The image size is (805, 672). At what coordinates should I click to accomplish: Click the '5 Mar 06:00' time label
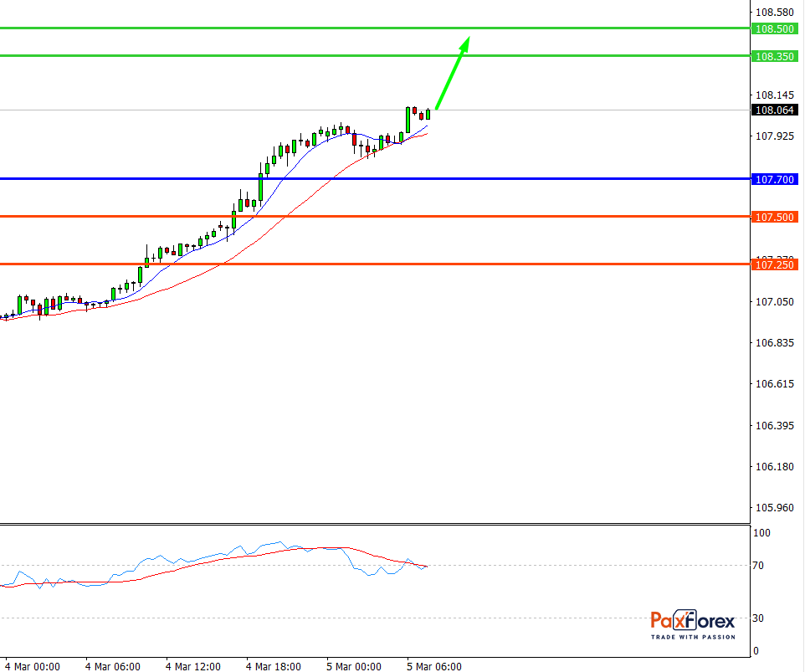434,666
